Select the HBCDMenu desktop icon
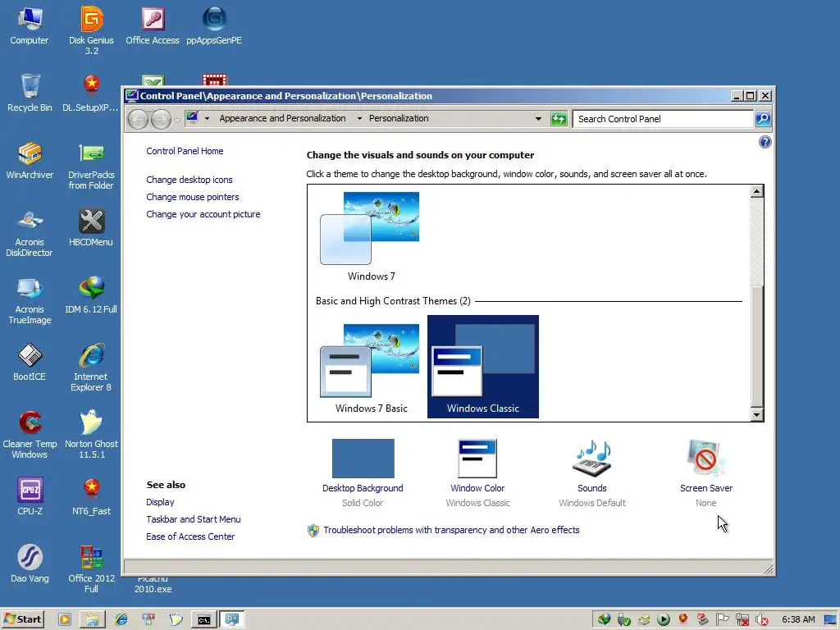 pyautogui.click(x=91, y=228)
